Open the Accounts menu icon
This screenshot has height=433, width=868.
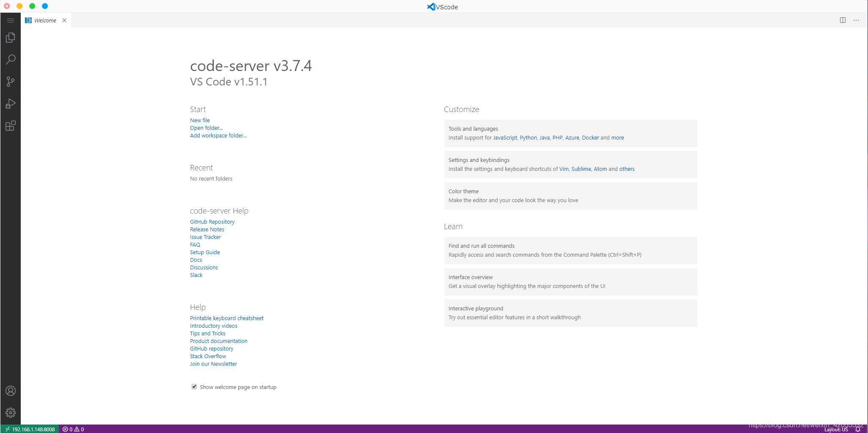tap(11, 391)
